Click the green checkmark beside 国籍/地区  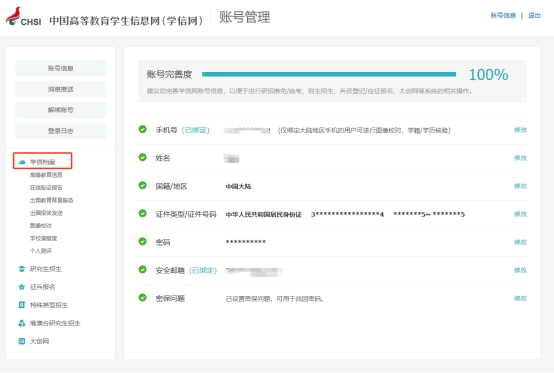tap(142, 185)
